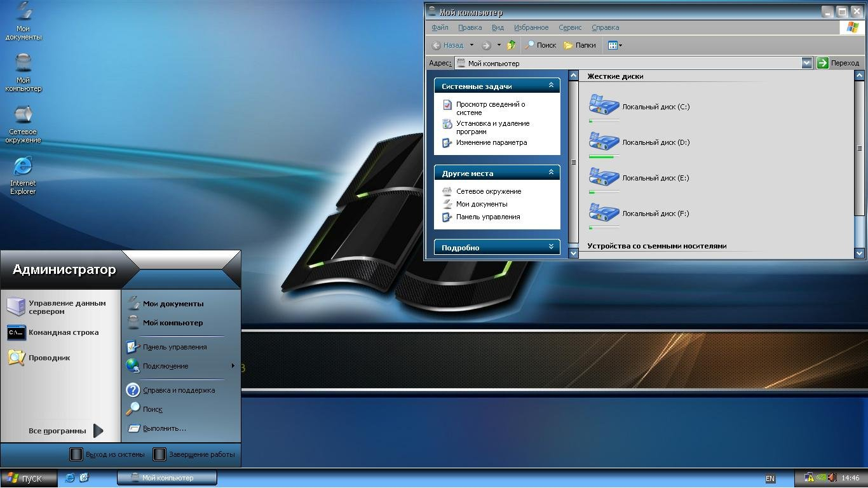Screen dimensions: 868x488
Task: Click the disk list scrollbar up arrow
Action: coord(860,76)
